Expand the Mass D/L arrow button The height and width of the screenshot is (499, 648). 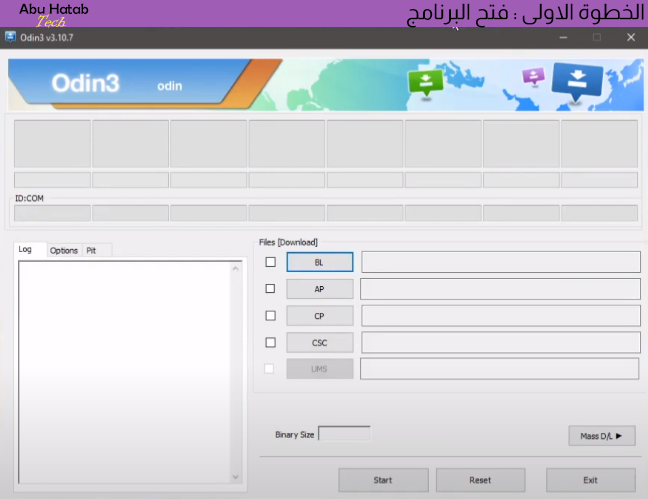click(x=602, y=436)
